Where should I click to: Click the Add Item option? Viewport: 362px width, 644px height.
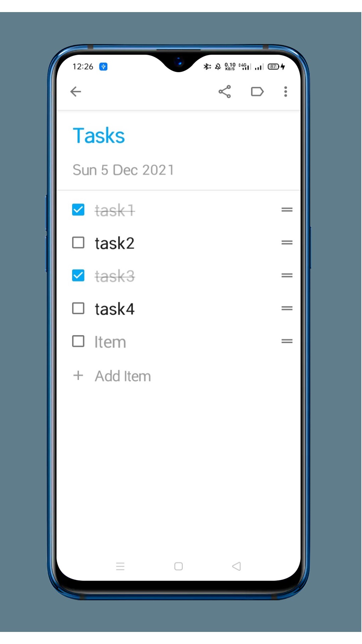pos(123,376)
